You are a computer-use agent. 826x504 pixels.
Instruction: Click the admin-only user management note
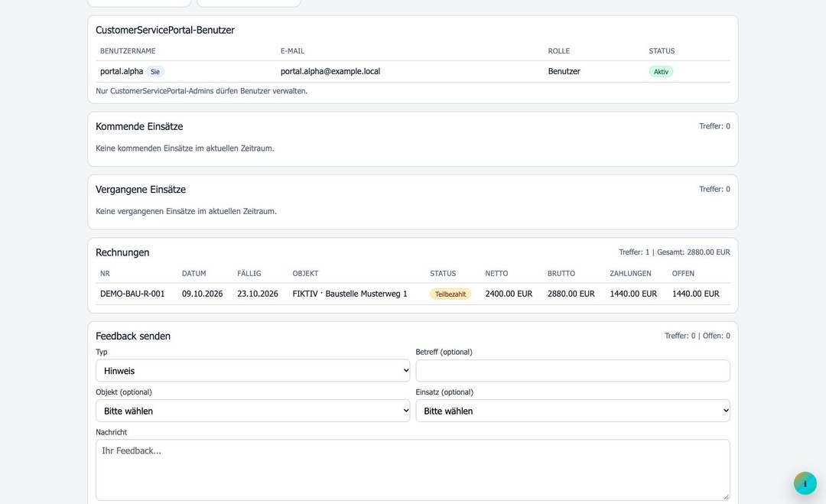pos(202,91)
